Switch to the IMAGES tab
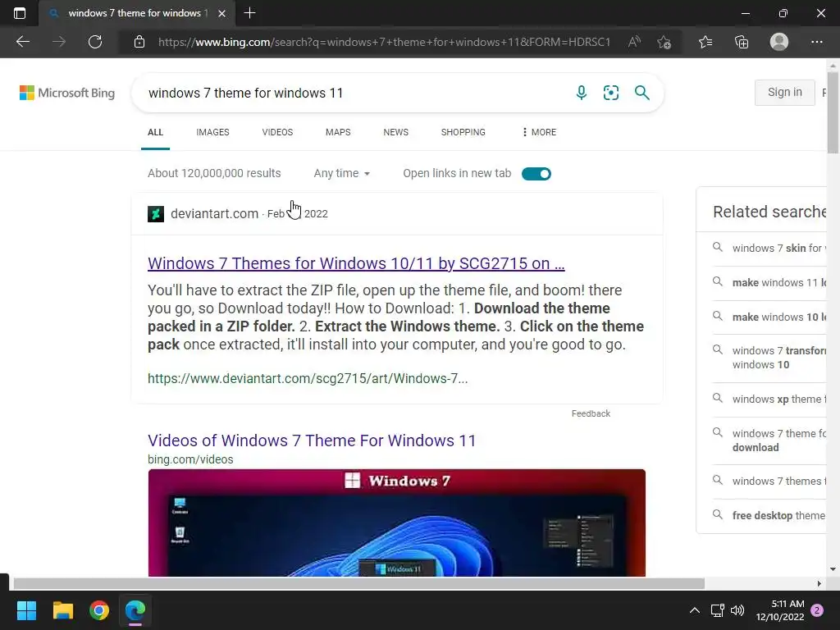This screenshot has height=630, width=840. 212,132
